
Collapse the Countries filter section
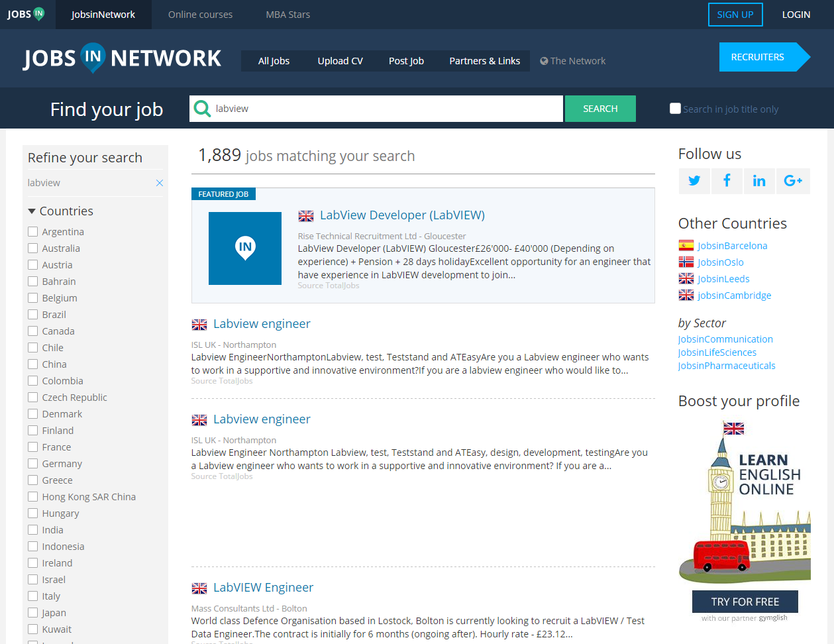pos(60,211)
